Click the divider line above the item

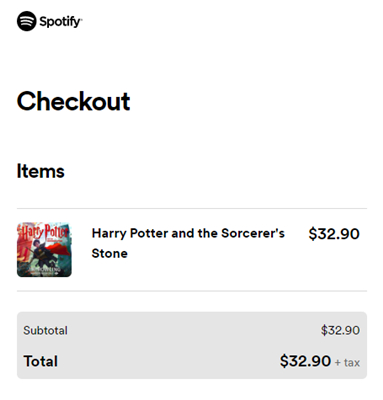pos(192,209)
